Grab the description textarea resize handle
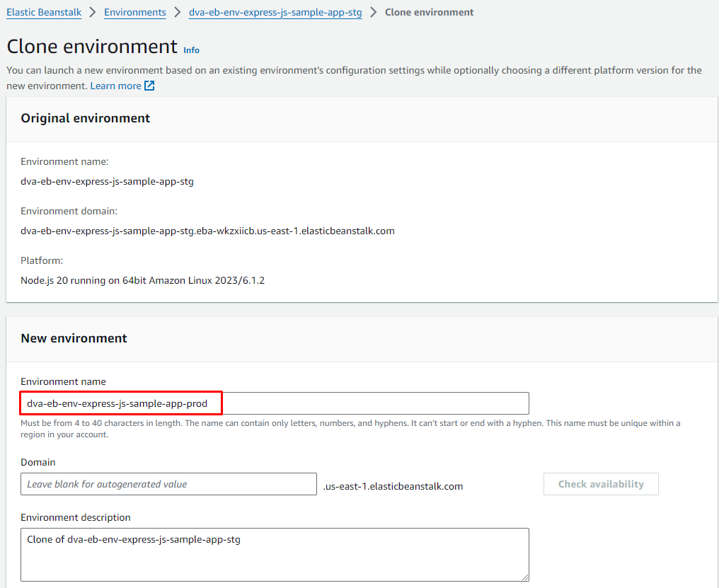The height and width of the screenshot is (588, 719). 524,576
